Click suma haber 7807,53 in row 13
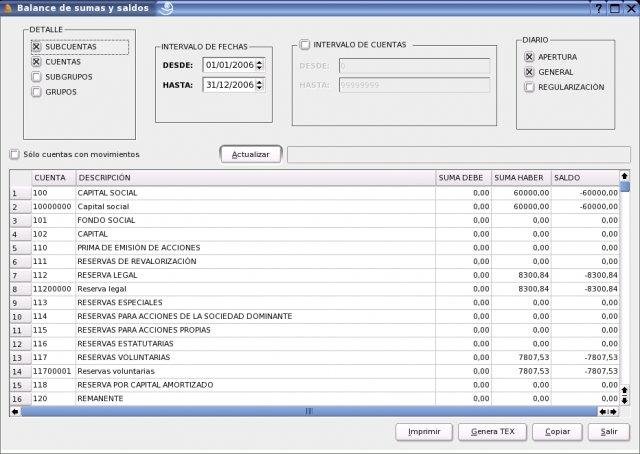 click(521, 357)
